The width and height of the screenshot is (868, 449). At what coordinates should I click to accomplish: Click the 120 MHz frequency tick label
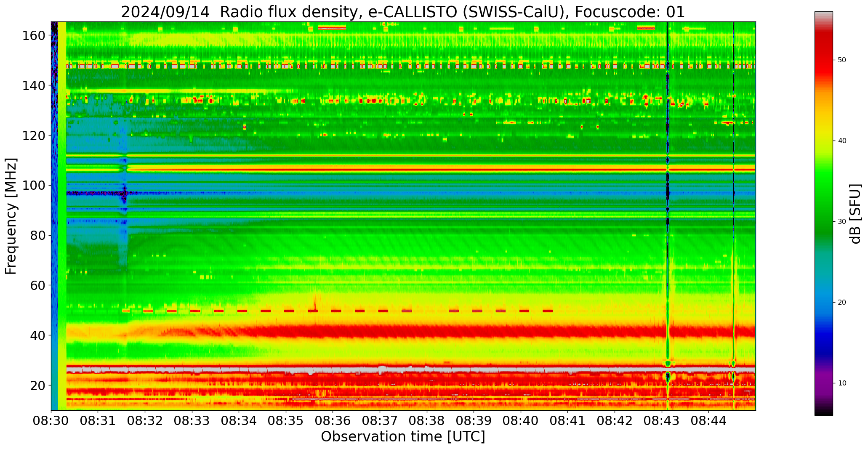[34, 135]
